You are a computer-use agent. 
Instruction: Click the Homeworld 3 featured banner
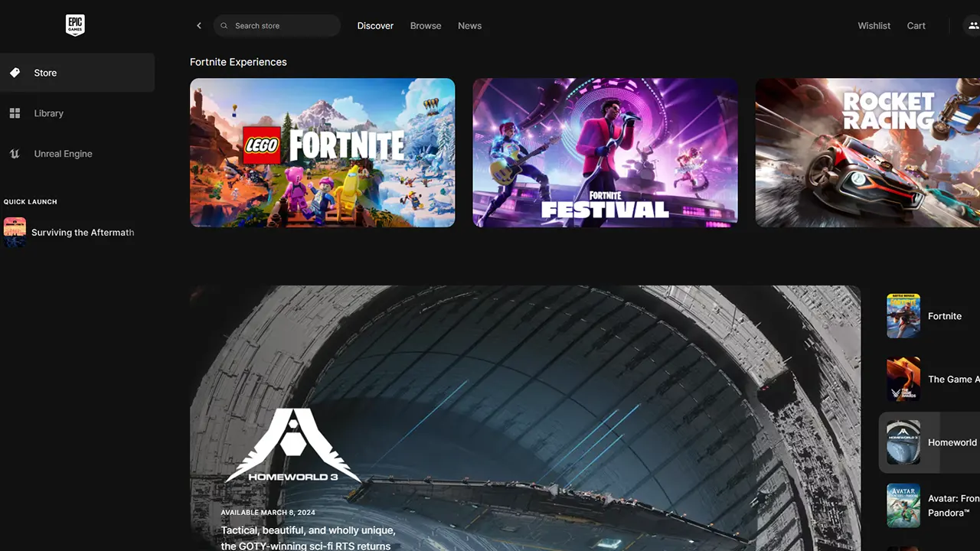tap(525, 418)
